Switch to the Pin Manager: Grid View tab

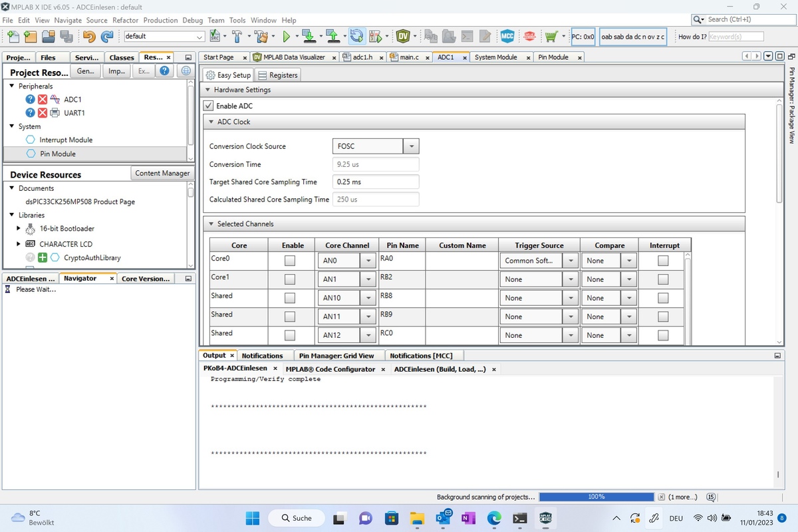coord(336,356)
